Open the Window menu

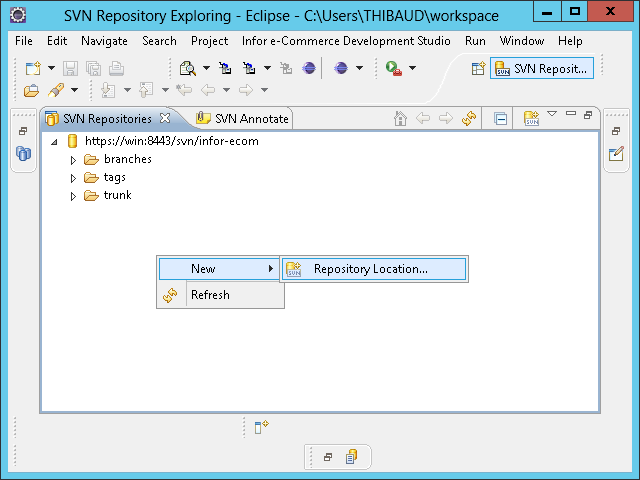pyautogui.click(x=521, y=41)
